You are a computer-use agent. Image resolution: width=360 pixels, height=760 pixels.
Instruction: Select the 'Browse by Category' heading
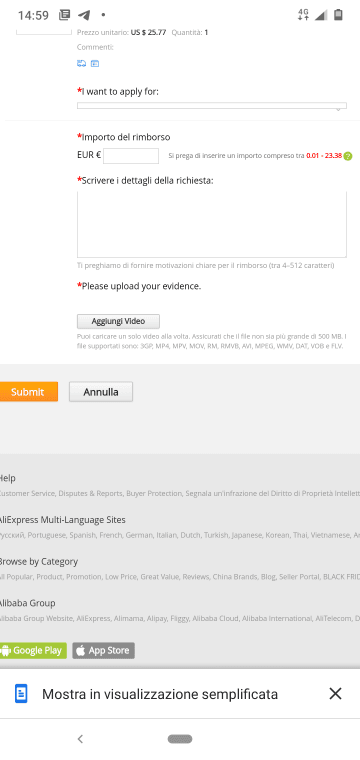tap(38, 562)
